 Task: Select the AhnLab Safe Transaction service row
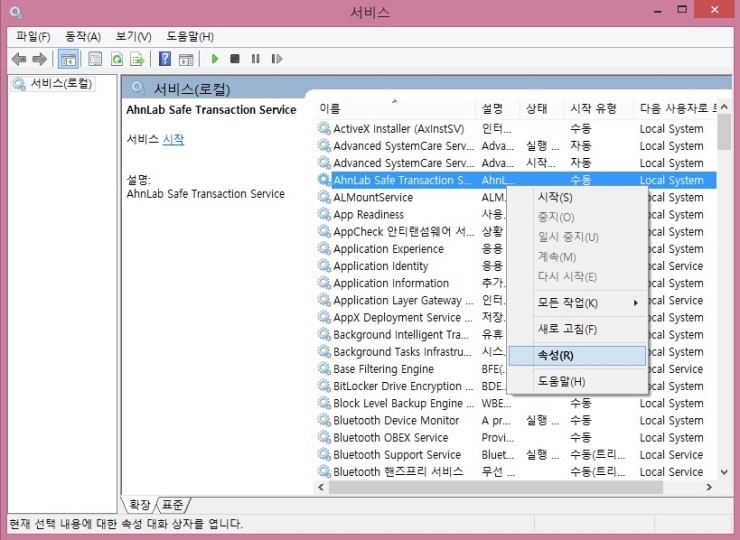tap(516, 180)
